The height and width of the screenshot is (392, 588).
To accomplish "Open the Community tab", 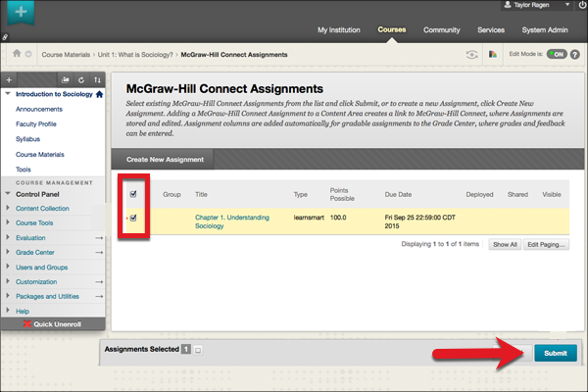I will point(442,30).
